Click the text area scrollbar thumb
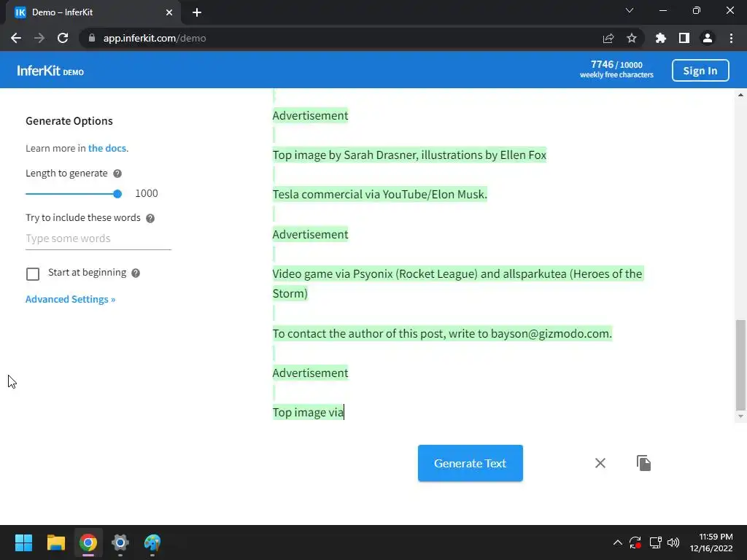Viewport: 747px width, 560px height. click(x=740, y=365)
